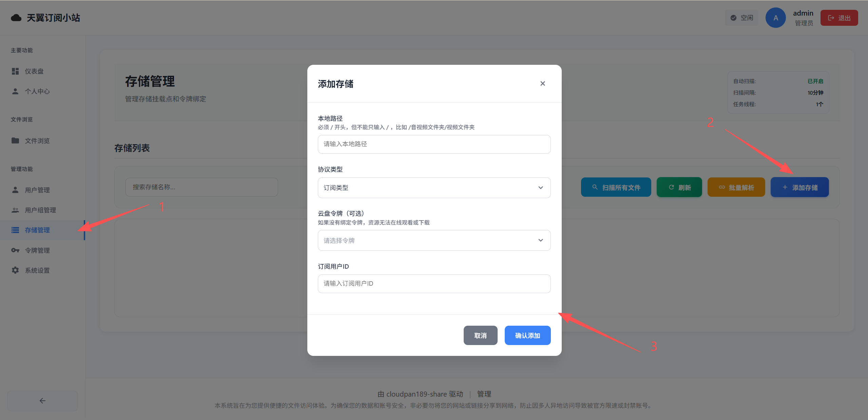This screenshot has width=868, height=420.
Task: Click the cloud logo icon in header
Action: pos(16,18)
